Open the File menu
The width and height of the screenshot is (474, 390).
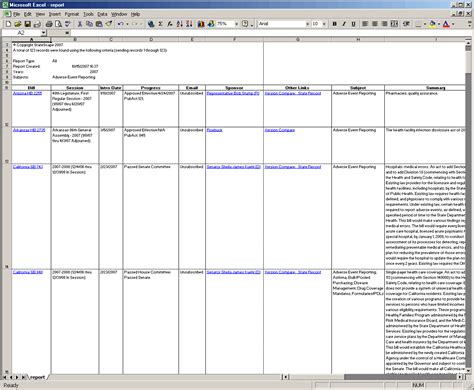click(x=17, y=14)
